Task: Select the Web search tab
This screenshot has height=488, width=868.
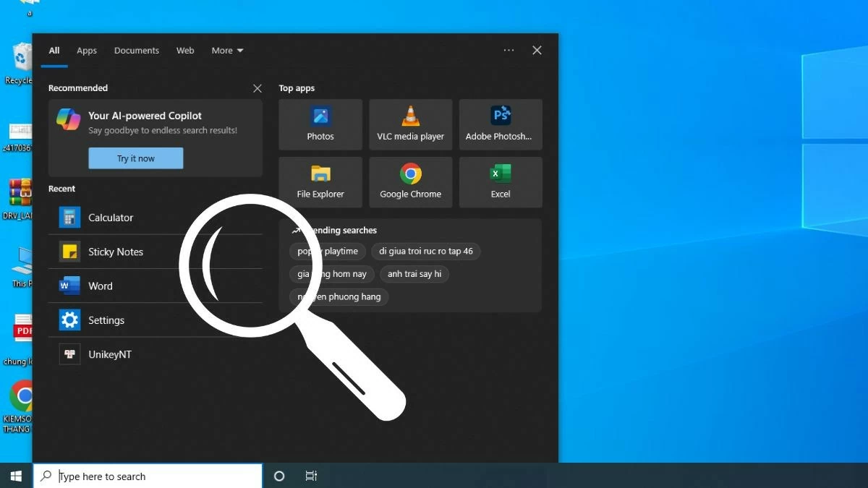Action: tap(185, 50)
